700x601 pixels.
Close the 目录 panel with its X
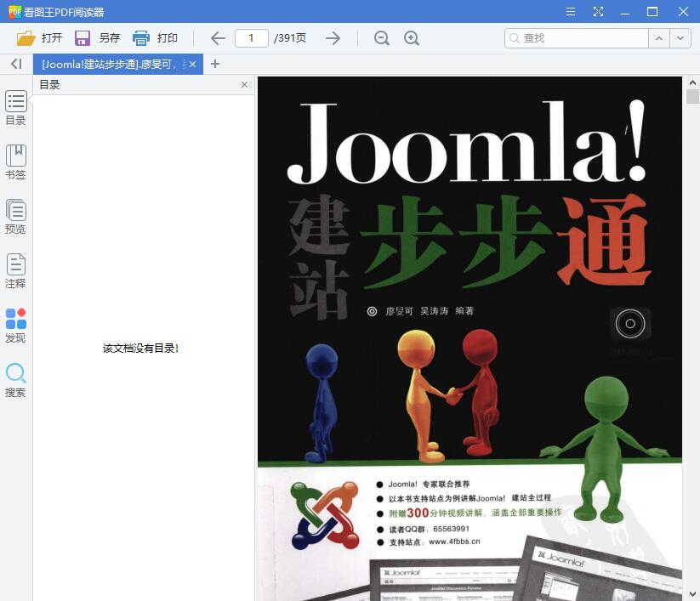tap(244, 84)
